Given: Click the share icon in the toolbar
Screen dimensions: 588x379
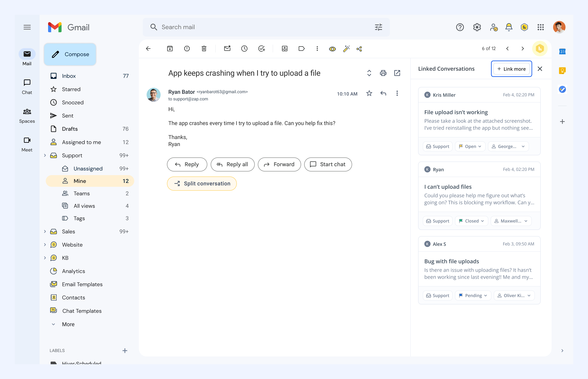Looking at the screenshot, I should pyautogui.click(x=359, y=49).
